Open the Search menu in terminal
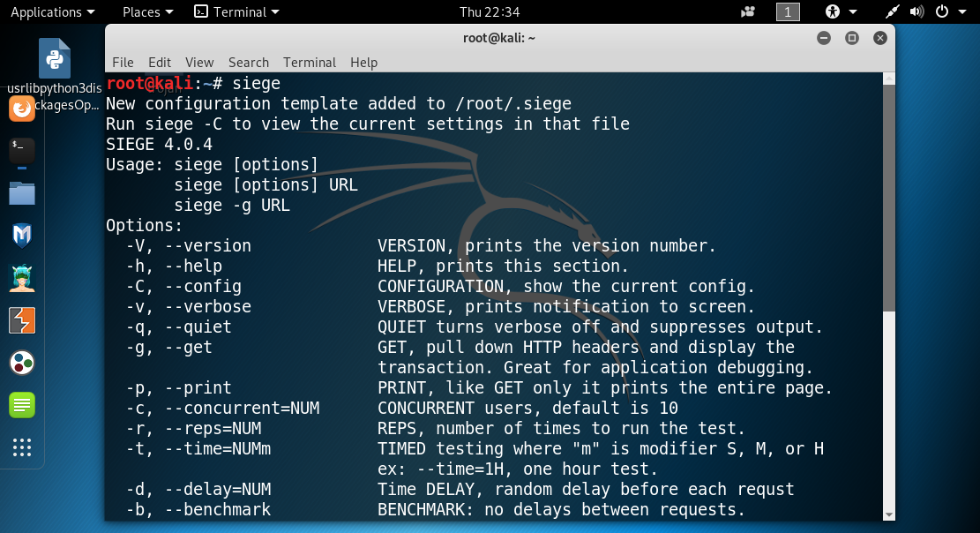Screen dimensions: 980x533 coord(248,63)
